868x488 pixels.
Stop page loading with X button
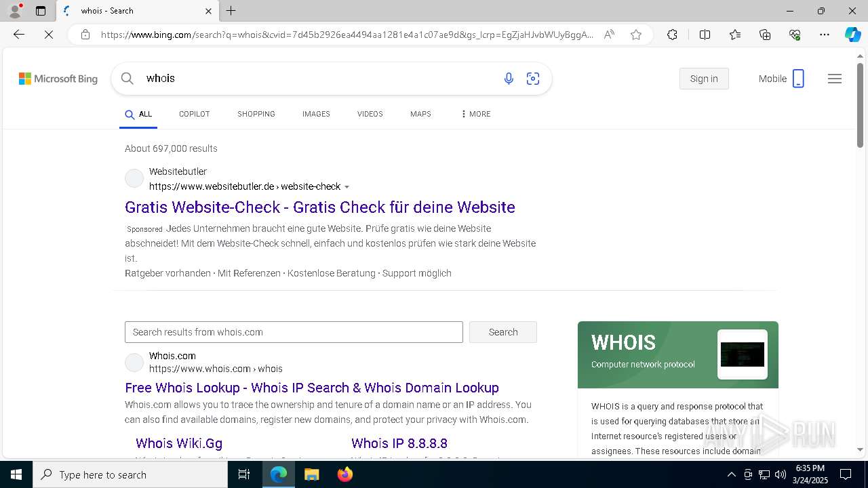point(49,35)
